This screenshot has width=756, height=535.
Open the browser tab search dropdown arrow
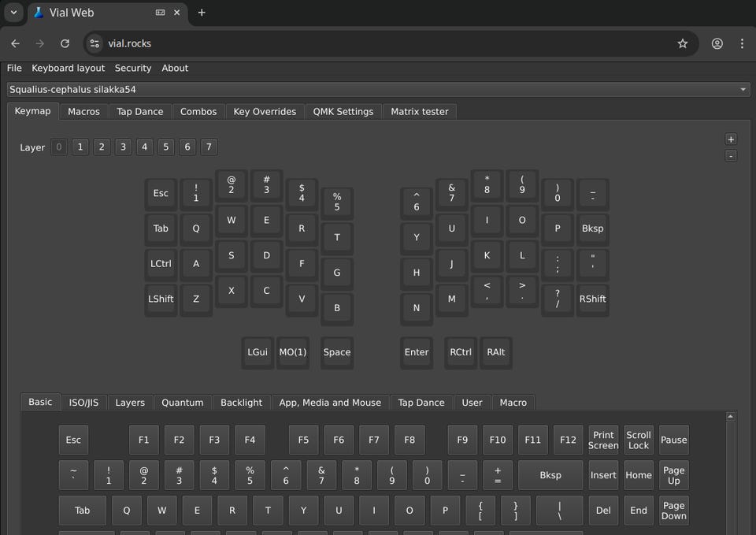tap(13, 13)
